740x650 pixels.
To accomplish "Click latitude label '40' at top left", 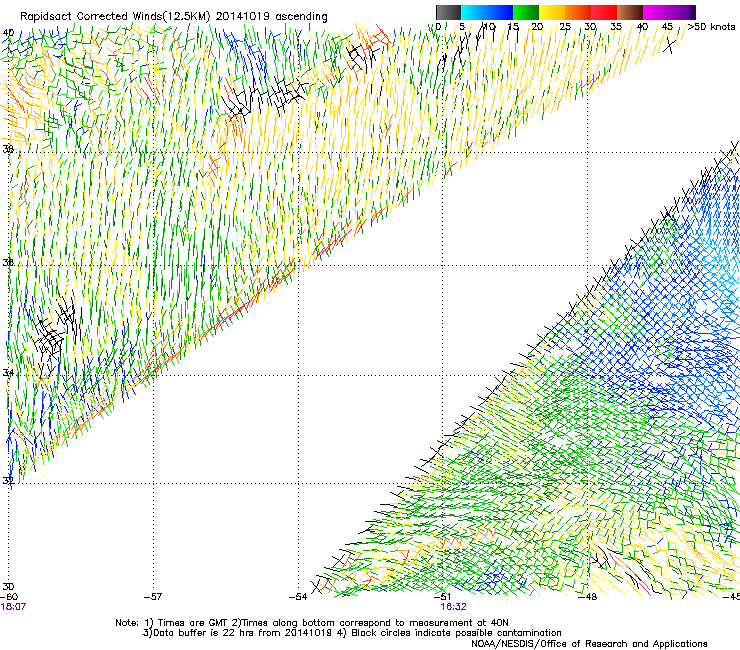I will [8, 33].
